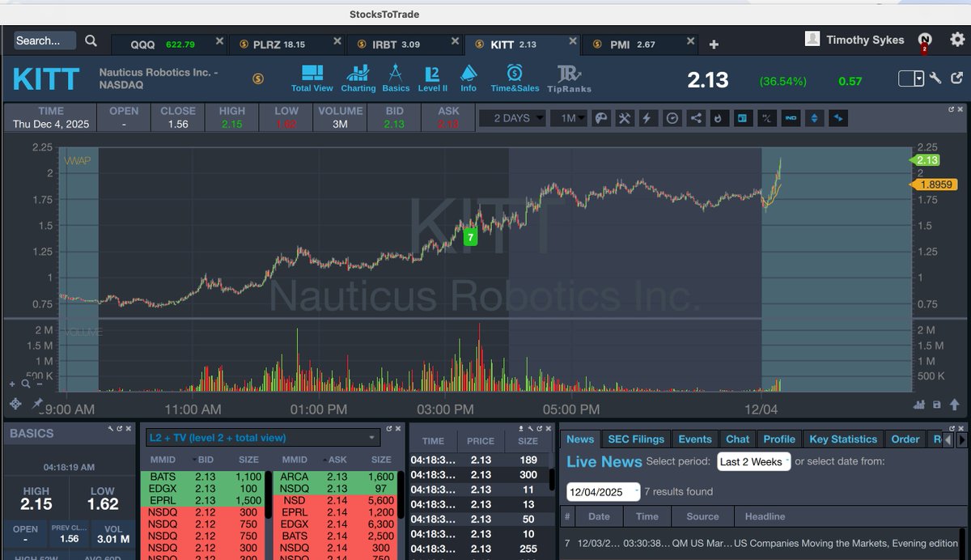
Task: Open the Time&Sales panel
Action: pyautogui.click(x=515, y=78)
